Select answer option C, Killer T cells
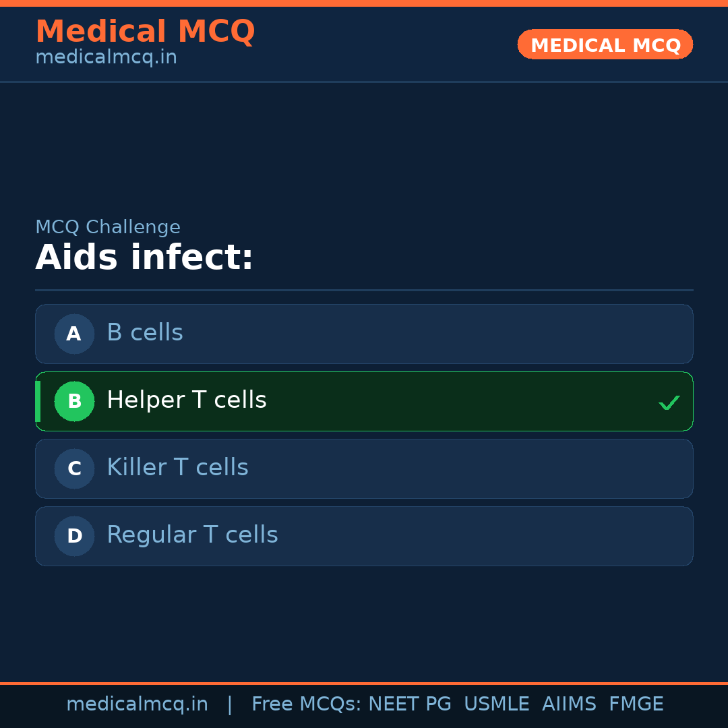 coord(364,468)
